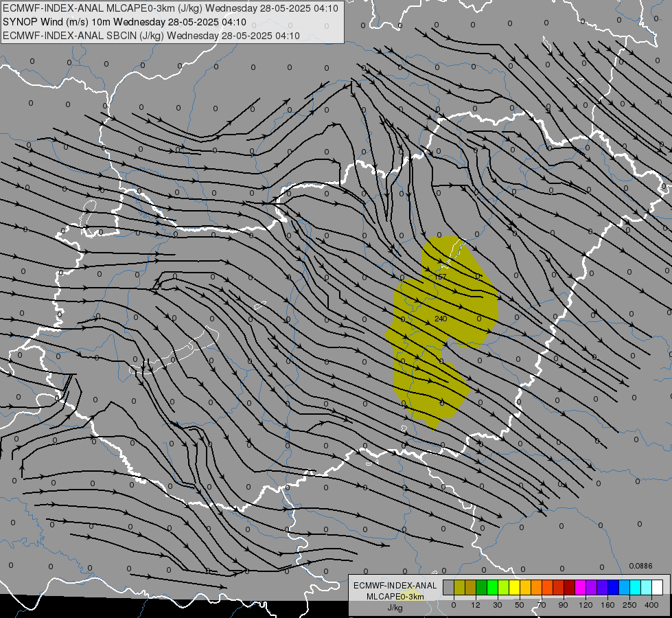Screen dimensions: 672x618
Task: Click the sky blue swatch left of 250
Action: [625, 587]
